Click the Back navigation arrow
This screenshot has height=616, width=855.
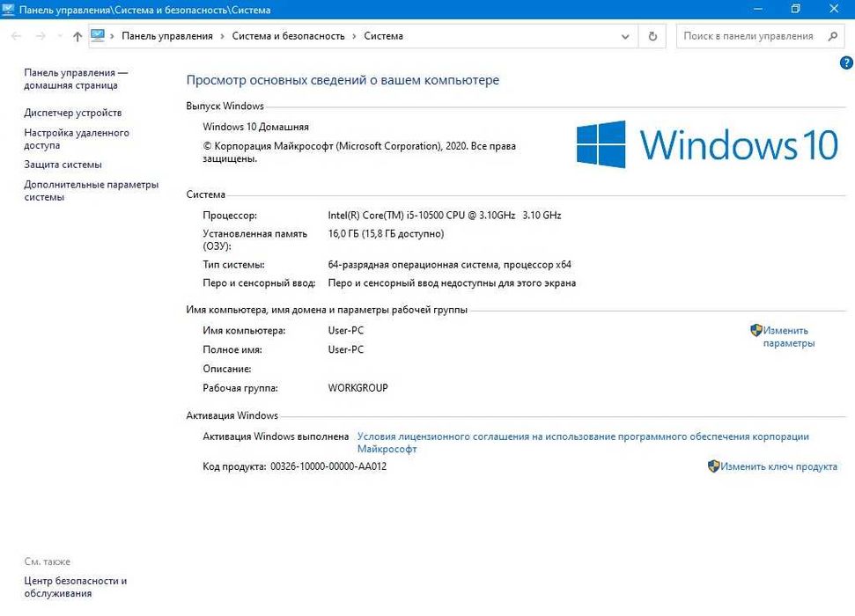pyautogui.click(x=16, y=36)
